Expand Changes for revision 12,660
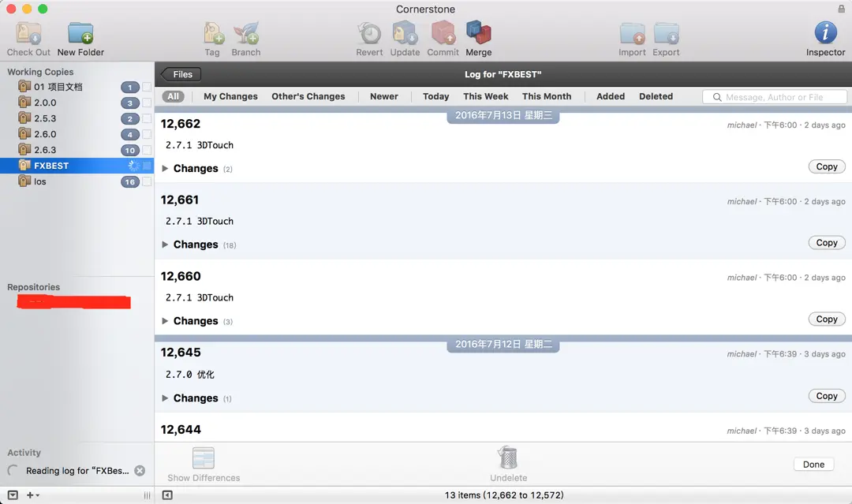This screenshot has width=852, height=504. pyautogui.click(x=165, y=321)
